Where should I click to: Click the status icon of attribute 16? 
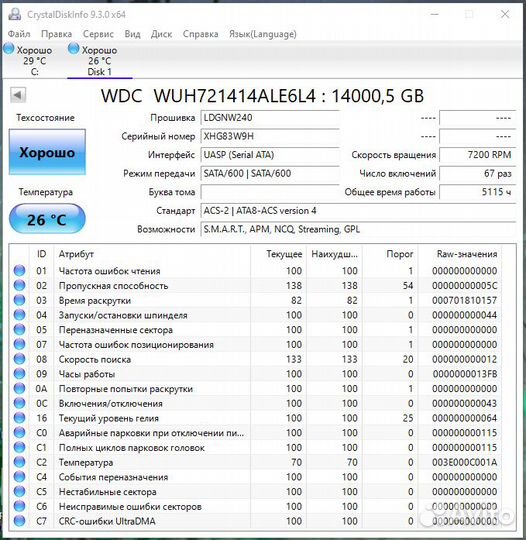tap(20, 418)
